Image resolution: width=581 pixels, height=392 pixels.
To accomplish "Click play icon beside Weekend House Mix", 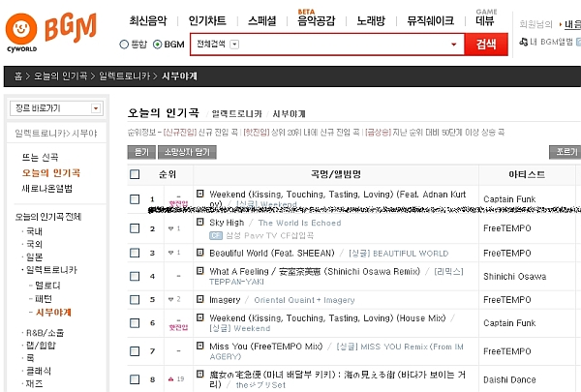I will (200, 317).
